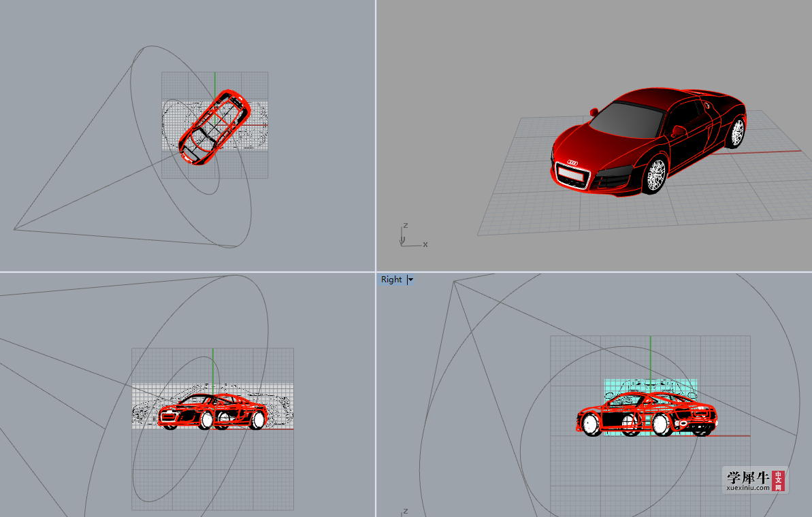The width and height of the screenshot is (812, 517).
Task: Click the Right viewport title label
Action: click(391, 280)
